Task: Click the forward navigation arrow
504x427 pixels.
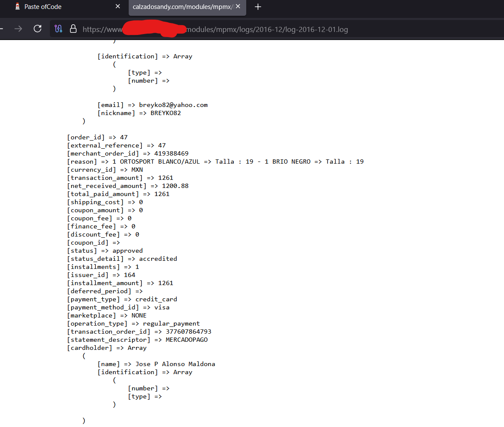Action: coord(18,29)
